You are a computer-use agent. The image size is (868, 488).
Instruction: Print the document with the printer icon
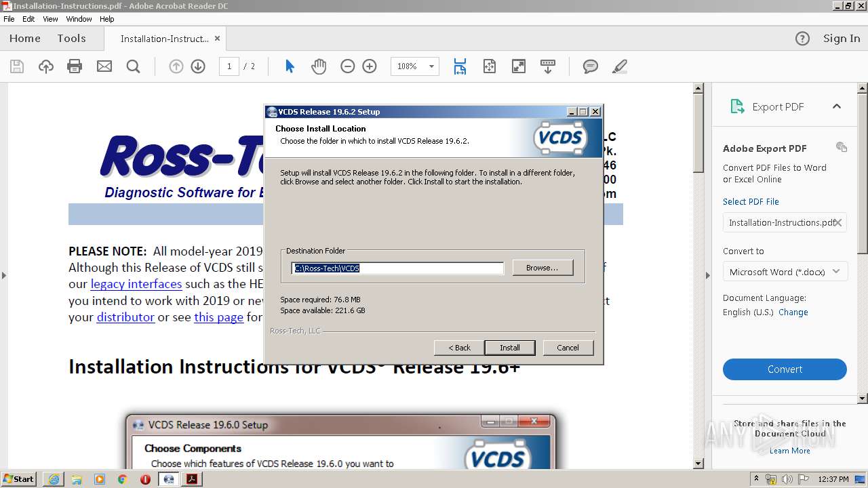pos(75,66)
